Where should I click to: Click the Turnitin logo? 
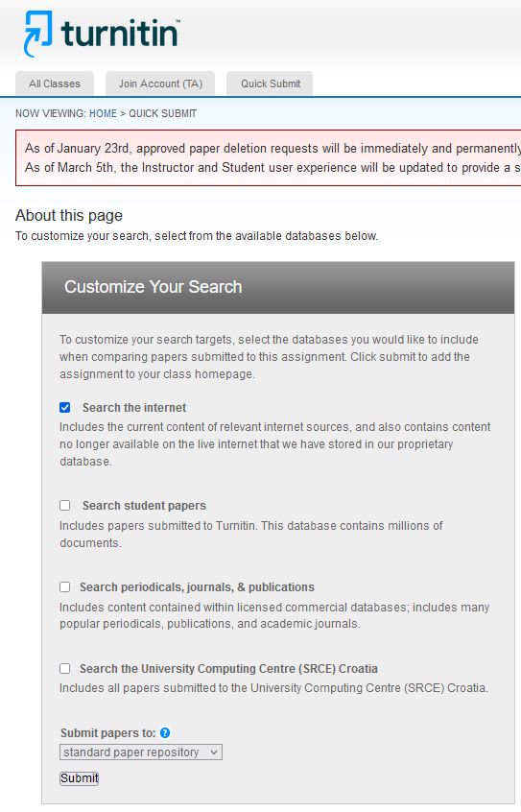pos(102,34)
